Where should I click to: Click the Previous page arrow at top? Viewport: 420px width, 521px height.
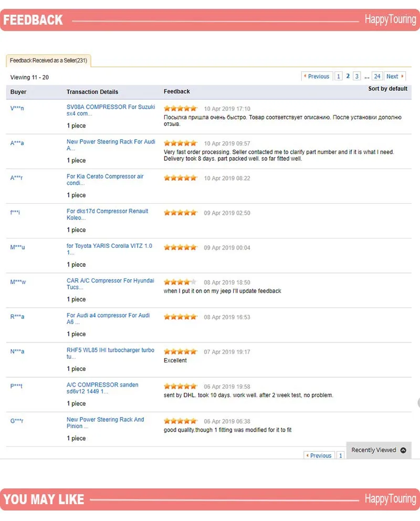pos(316,77)
